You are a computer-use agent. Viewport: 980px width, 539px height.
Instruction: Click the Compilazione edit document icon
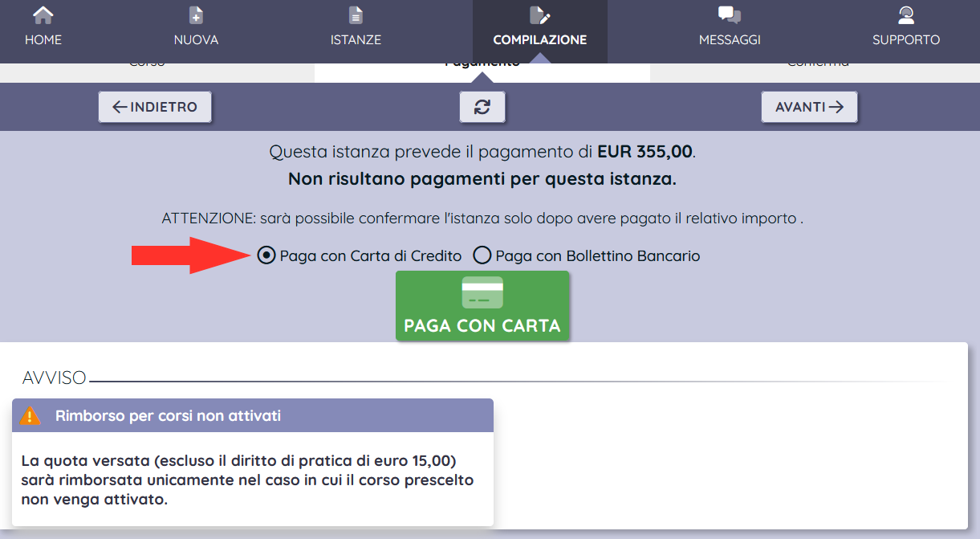[539, 15]
